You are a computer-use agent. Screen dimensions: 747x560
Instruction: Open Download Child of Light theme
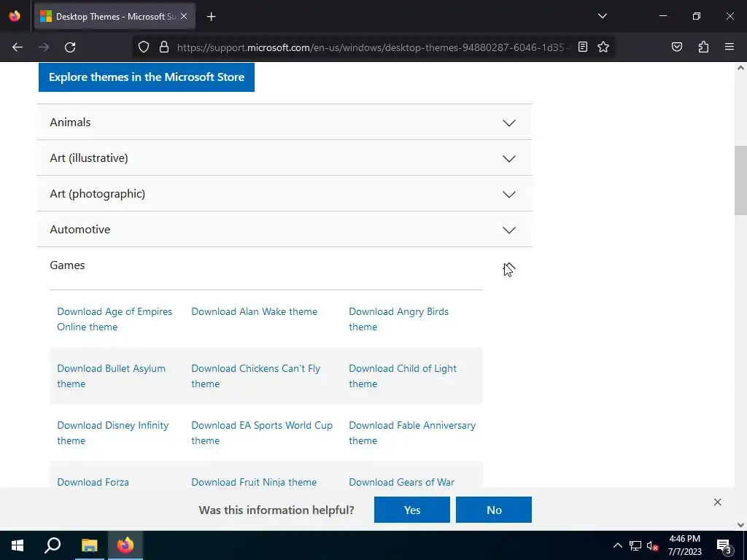(402, 376)
